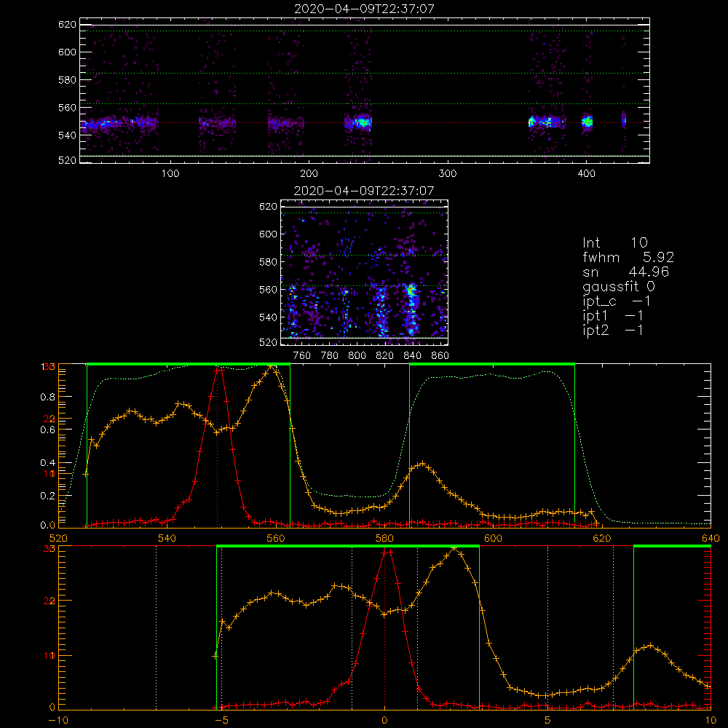
Task: Click orange curve bump near 587 in profile plot
Action: pyautogui.click(x=422, y=463)
